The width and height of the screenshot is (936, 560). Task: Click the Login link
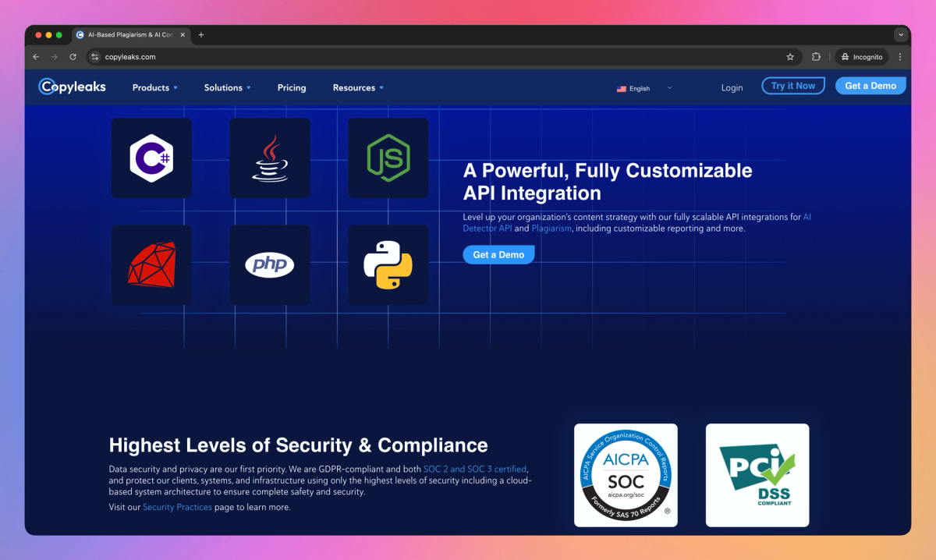[732, 88]
